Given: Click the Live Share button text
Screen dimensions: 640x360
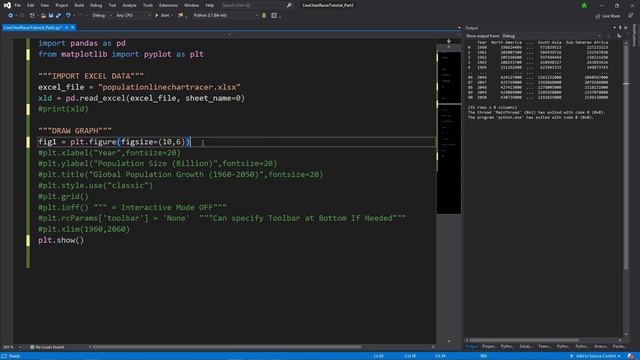Looking at the screenshot, I should click(x=611, y=16).
